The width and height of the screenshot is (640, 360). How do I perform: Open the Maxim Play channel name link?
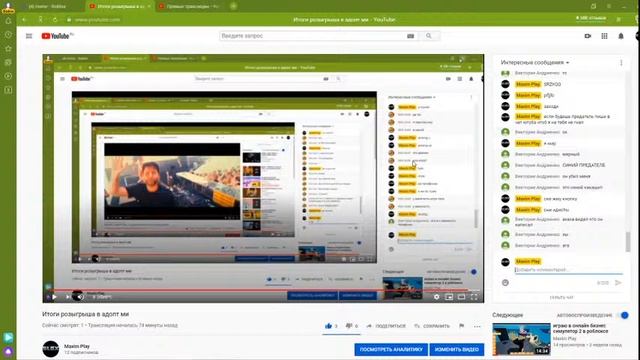(77, 346)
